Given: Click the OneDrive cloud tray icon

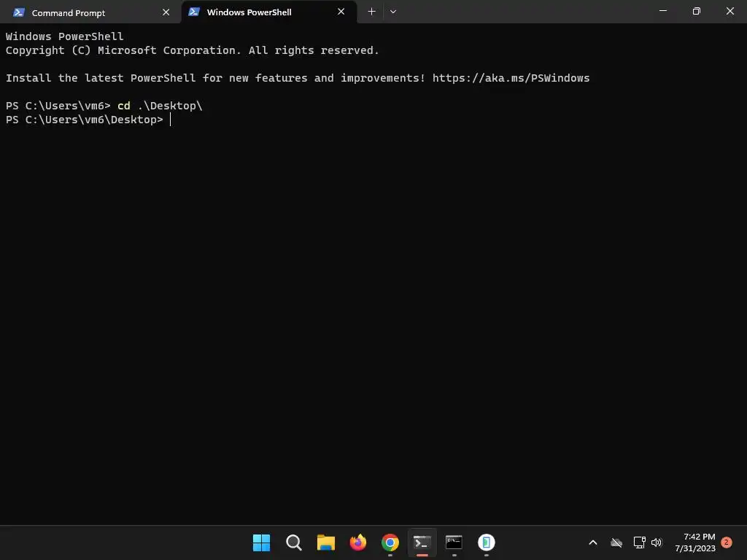Looking at the screenshot, I should tap(616, 542).
